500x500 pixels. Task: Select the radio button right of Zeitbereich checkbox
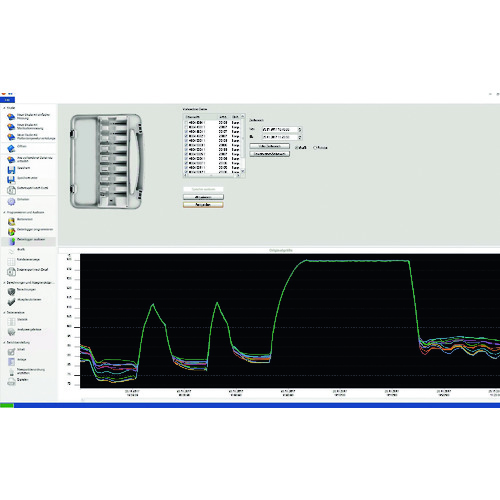pyautogui.click(x=315, y=147)
